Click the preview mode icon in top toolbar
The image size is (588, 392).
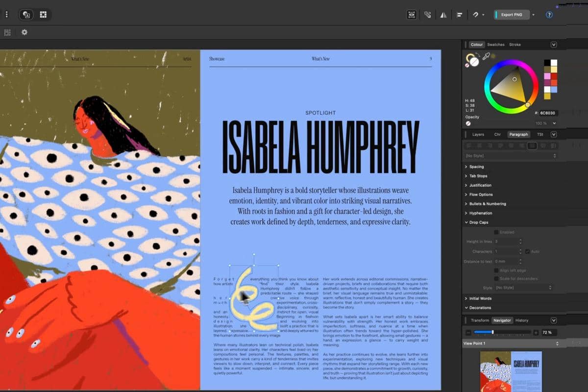(x=412, y=15)
